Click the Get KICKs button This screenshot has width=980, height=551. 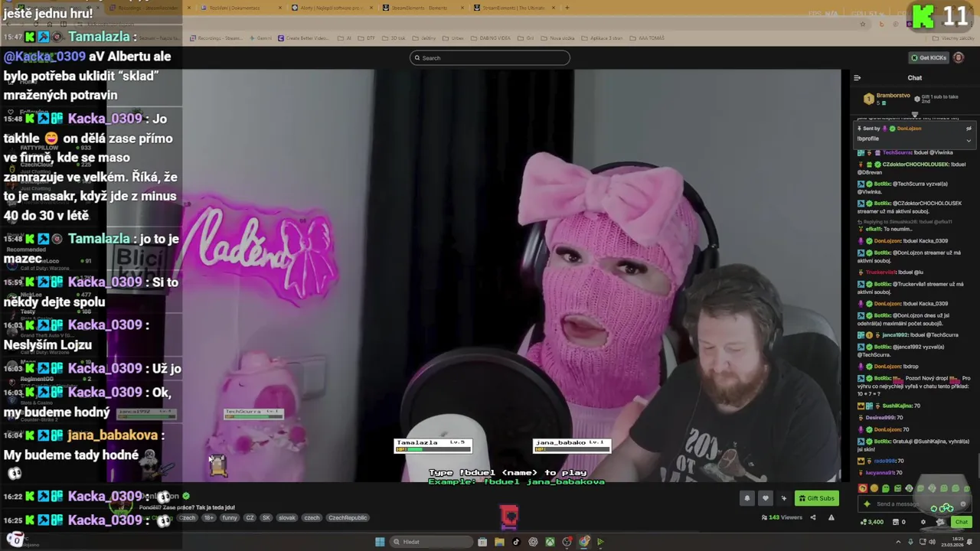[x=929, y=57]
